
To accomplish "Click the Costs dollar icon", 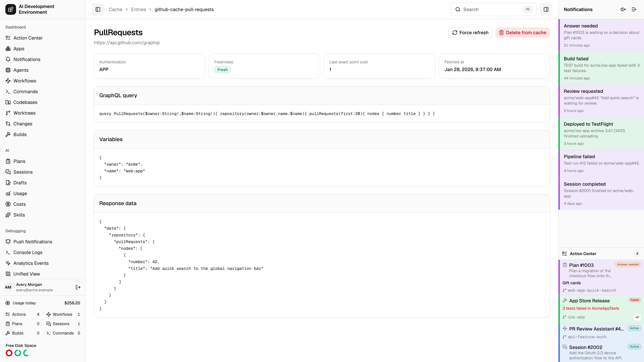I will click(x=8, y=204).
